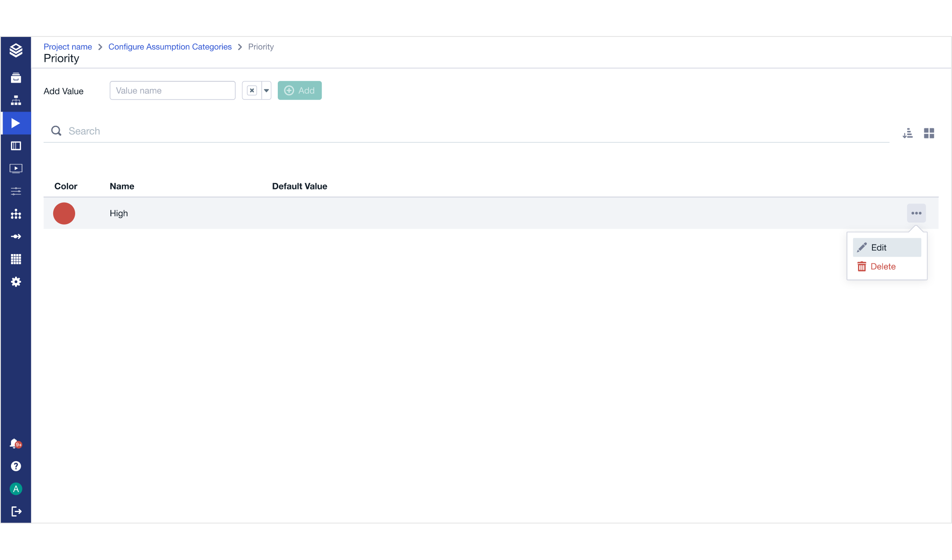
Task: Click the red color circle for High
Action: pos(64,213)
